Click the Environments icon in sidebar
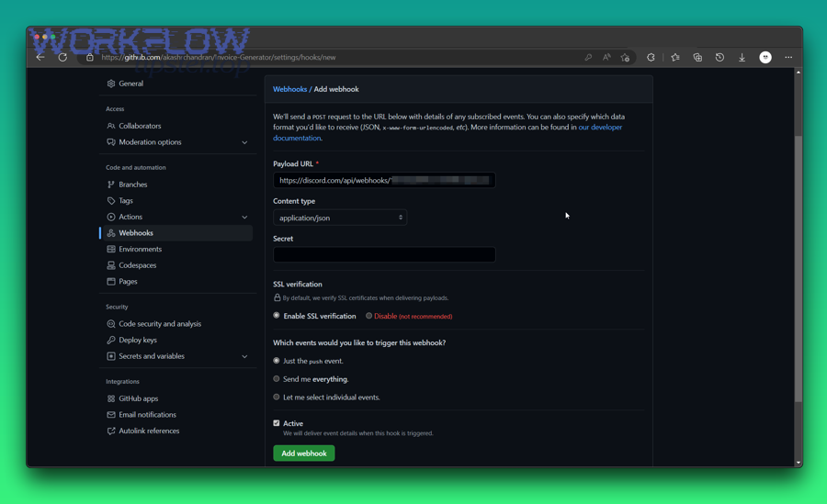Image resolution: width=827 pixels, height=504 pixels. coord(111,249)
